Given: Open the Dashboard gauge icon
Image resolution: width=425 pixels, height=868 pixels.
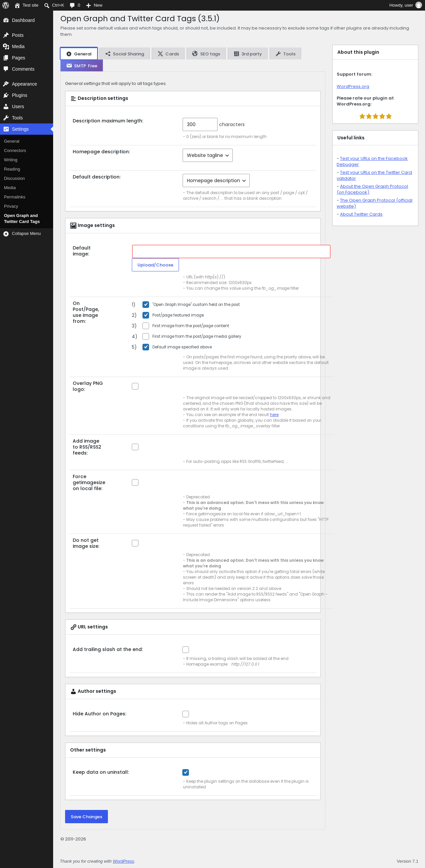Looking at the screenshot, I should click(x=6, y=20).
